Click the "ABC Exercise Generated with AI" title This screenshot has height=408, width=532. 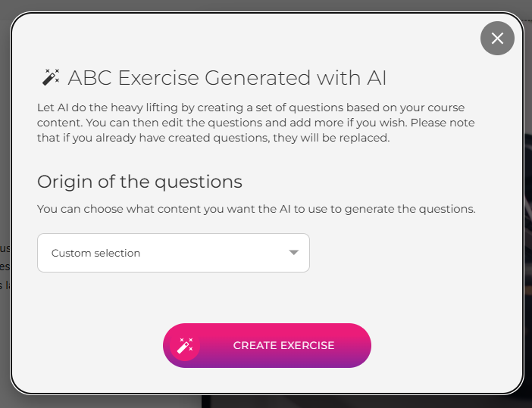tap(227, 77)
